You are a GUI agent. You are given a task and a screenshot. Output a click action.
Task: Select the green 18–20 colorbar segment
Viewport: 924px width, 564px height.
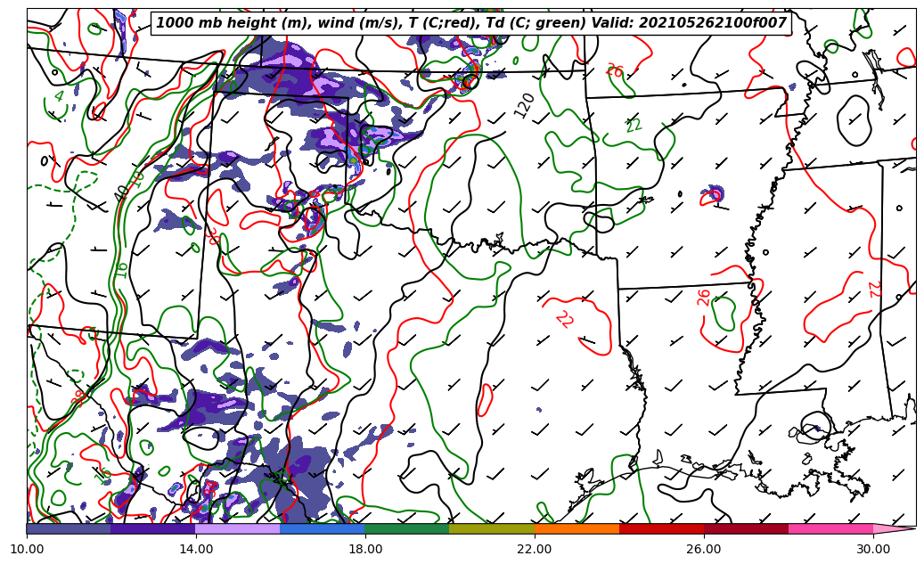407,528
